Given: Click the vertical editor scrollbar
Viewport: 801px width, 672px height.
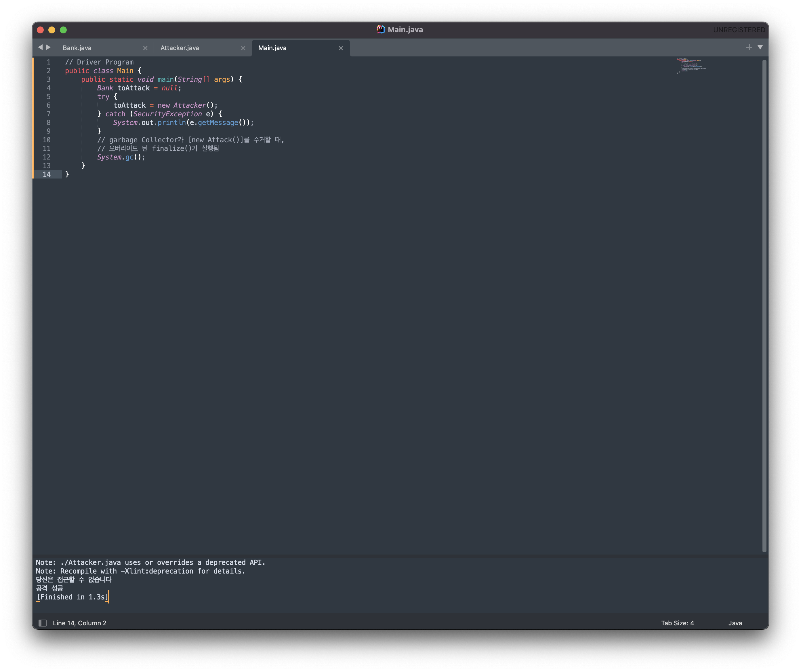Looking at the screenshot, I should tap(764, 305).
